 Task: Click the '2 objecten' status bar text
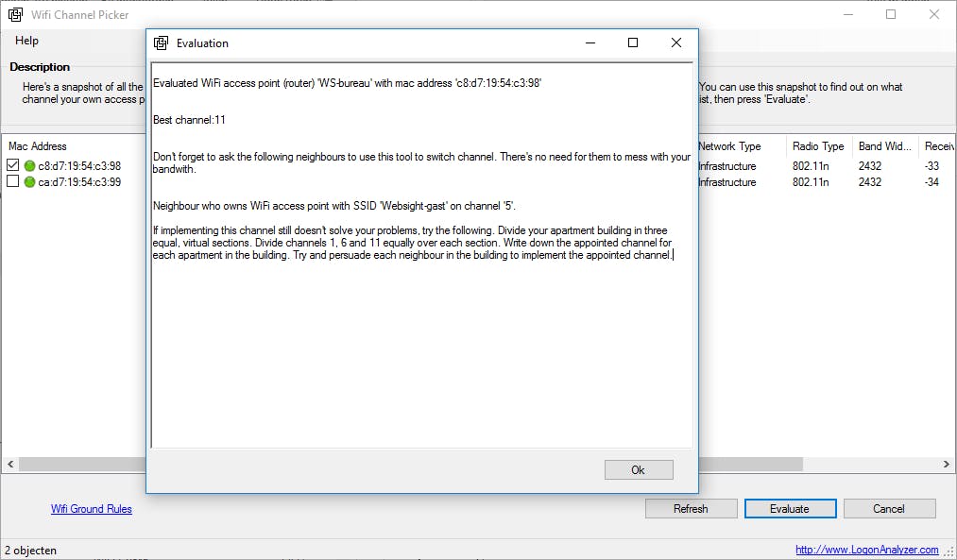pos(30,551)
